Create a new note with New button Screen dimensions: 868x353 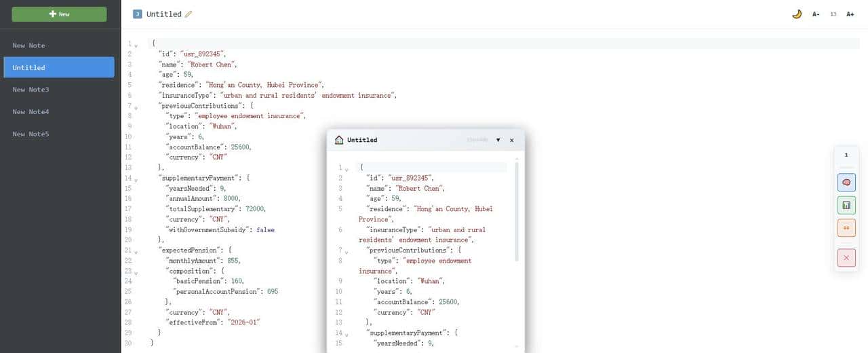(59, 14)
